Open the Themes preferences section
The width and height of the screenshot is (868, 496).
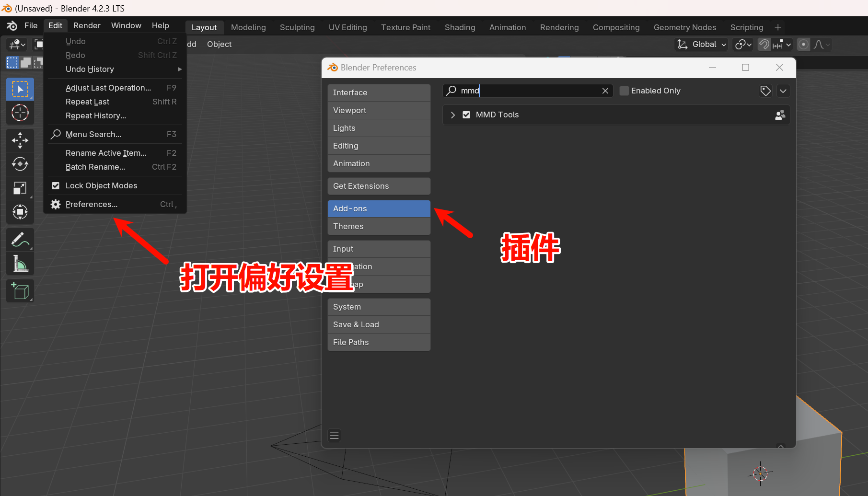[379, 227]
